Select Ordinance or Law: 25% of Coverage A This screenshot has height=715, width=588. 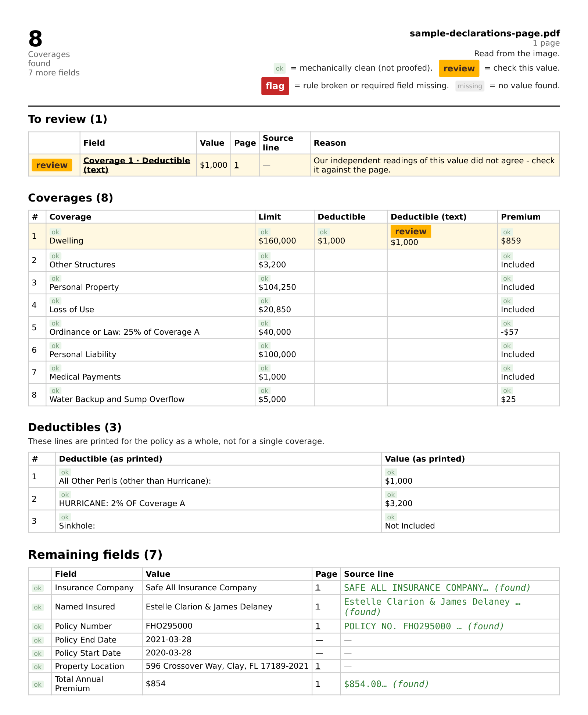pyautogui.click(x=125, y=332)
